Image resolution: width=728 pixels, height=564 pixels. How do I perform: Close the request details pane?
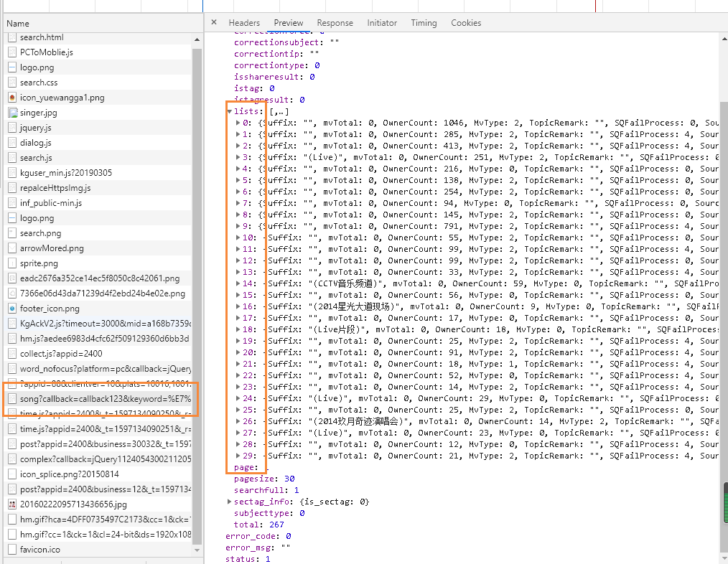[x=213, y=22]
